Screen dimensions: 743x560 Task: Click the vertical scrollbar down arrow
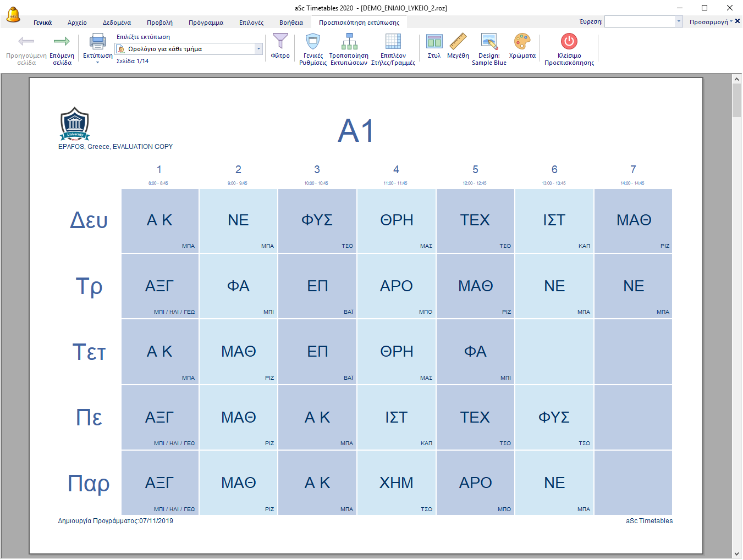(x=737, y=553)
